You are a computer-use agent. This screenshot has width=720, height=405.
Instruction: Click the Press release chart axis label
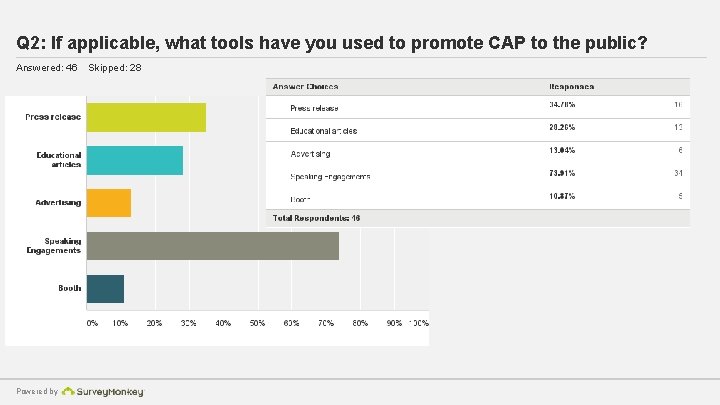54,117
